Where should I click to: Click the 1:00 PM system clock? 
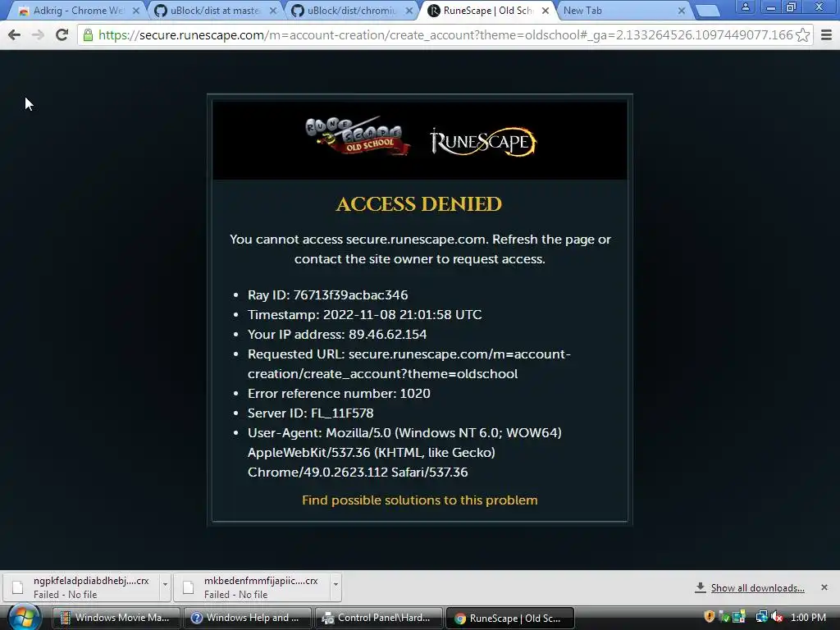pos(808,617)
